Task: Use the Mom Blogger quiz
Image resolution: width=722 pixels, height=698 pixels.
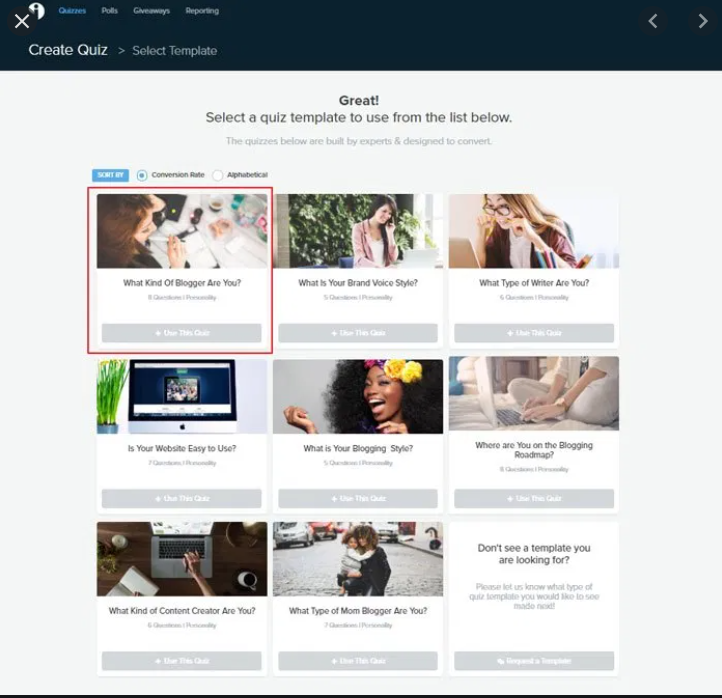Action: click(358, 661)
